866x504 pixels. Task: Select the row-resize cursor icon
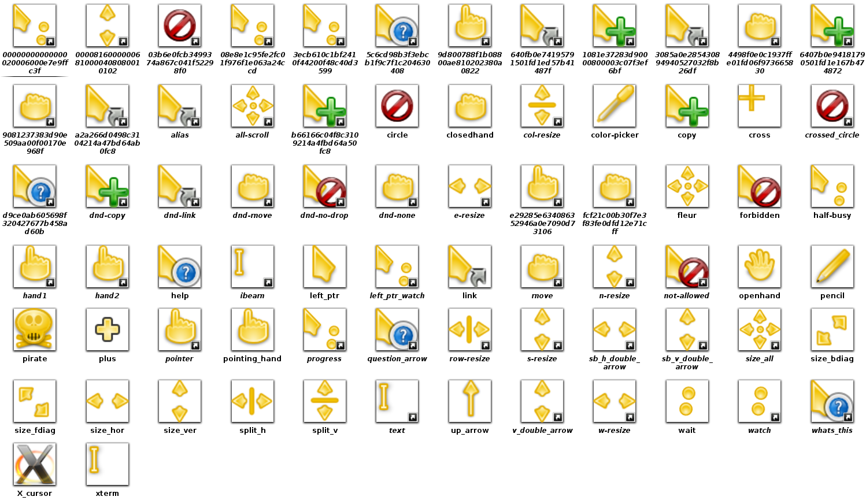[470, 329]
